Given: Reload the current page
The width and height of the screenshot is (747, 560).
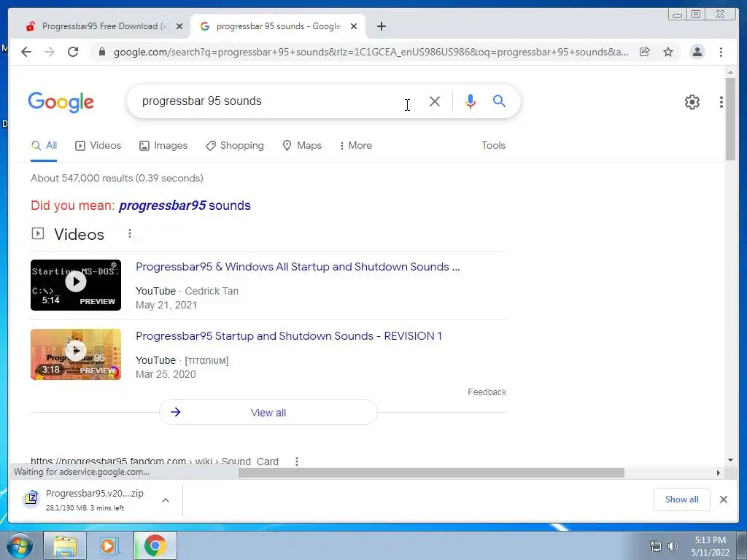Looking at the screenshot, I should pyautogui.click(x=73, y=52).
